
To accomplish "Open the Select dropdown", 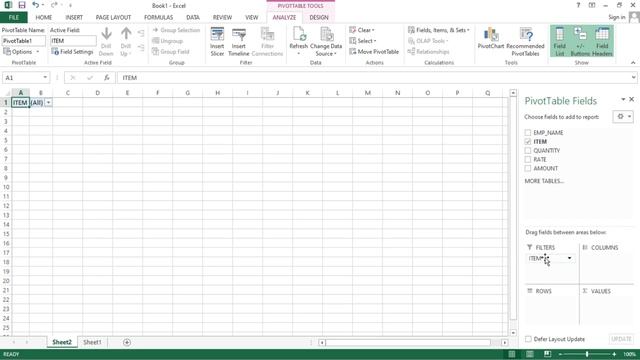I will pos(363,41).
